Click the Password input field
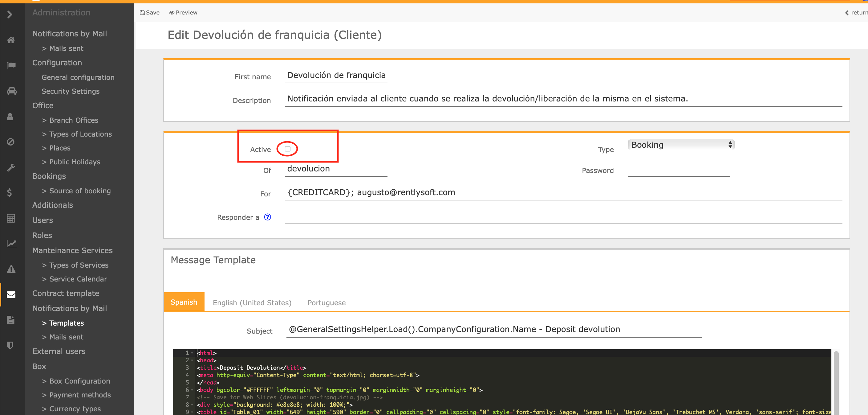 (679, 169)
